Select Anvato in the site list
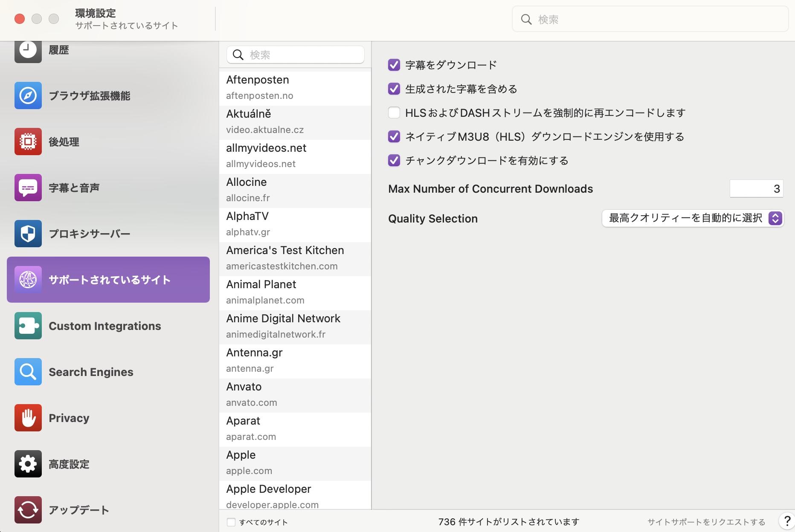795x532 pixels. 295,396
